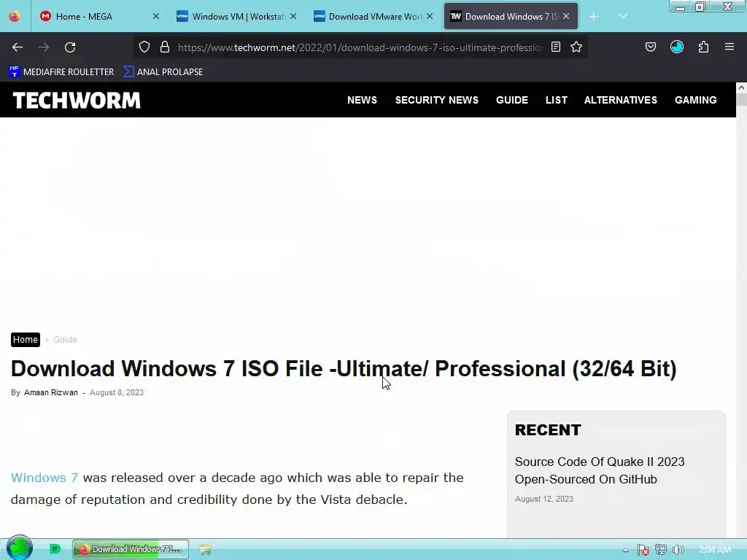Click the 2:04 AM taskbar clock
Viewport: 747px width, 560px height.
715,550
